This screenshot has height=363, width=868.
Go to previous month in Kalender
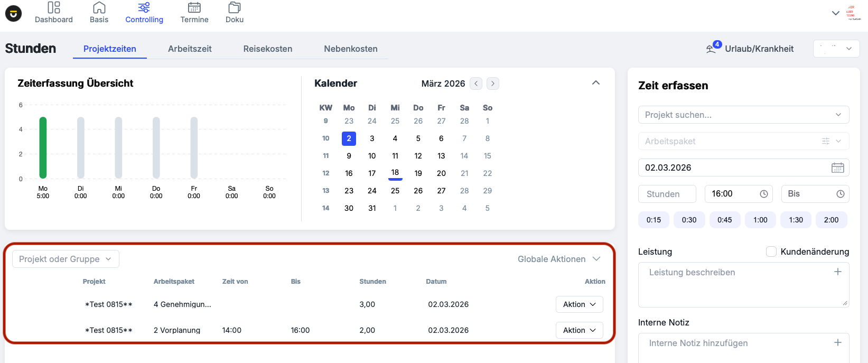click(x=476, y=83)
